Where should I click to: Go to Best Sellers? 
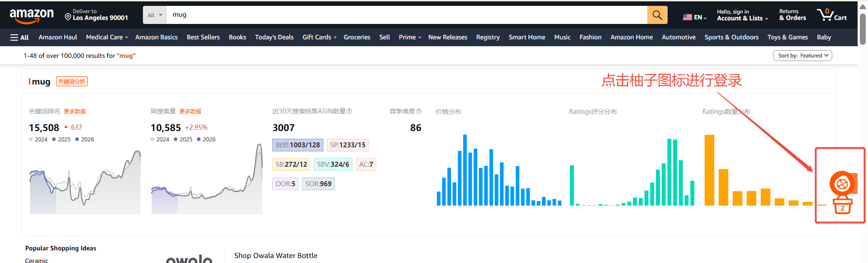pyautogui.click(x=203, y=37)
